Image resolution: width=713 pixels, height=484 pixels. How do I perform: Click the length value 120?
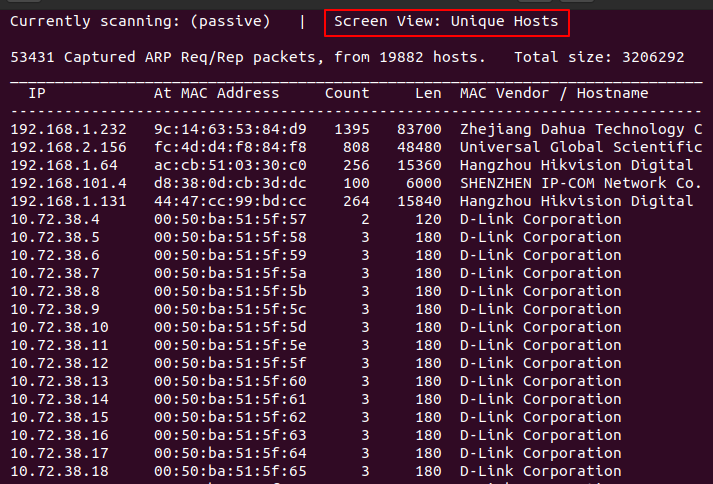coord(428,219)
